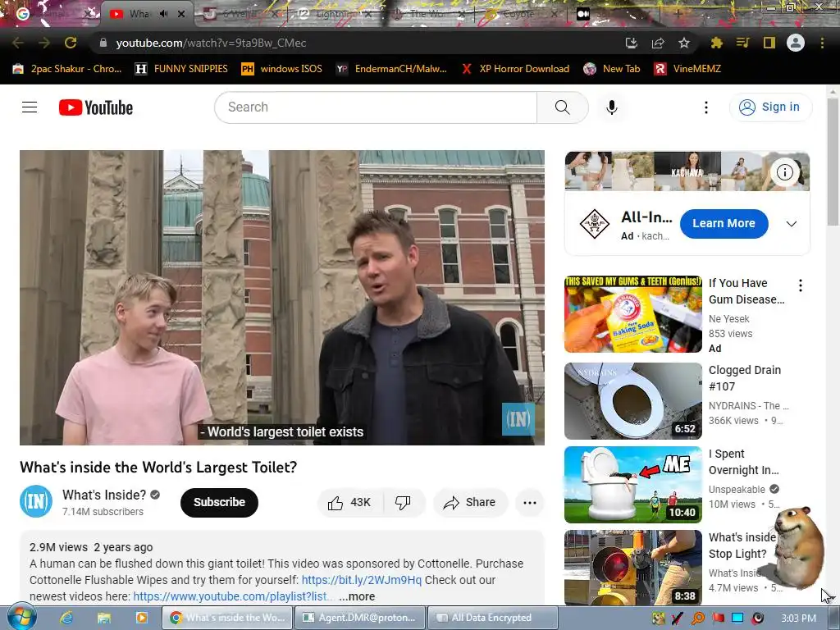Open the Chrome extensions puzzle icon
Screen dimensions: 840x630
tap(716, 43)
